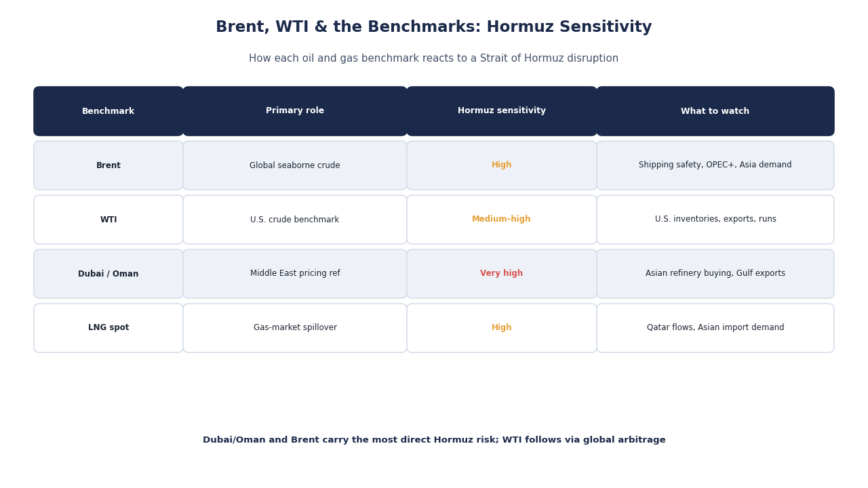
Task: Select the footer note about global arbitrage
Action: pos(434,440)
